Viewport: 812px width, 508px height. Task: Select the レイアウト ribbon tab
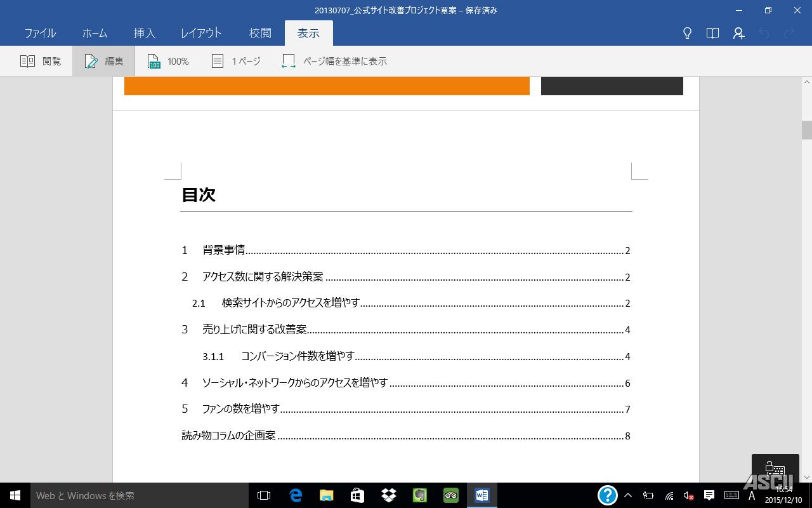201,33
